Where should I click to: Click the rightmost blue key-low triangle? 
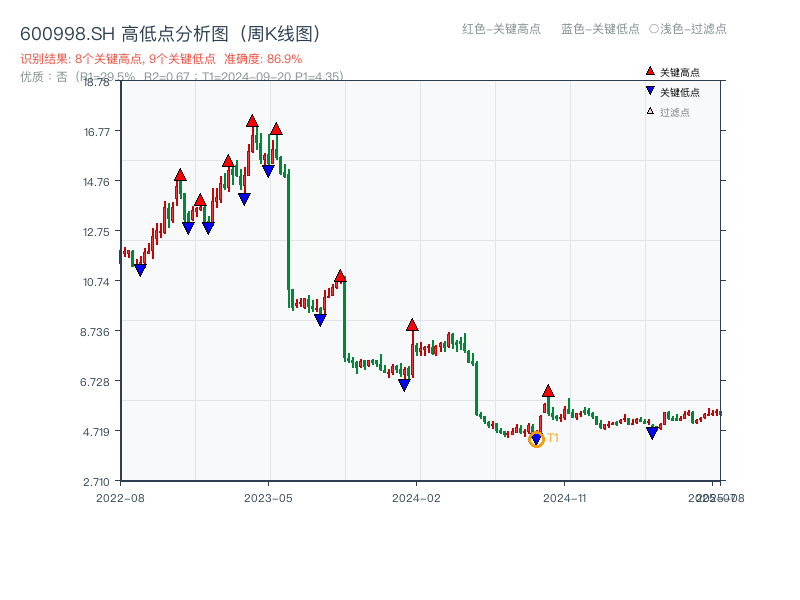652,433
